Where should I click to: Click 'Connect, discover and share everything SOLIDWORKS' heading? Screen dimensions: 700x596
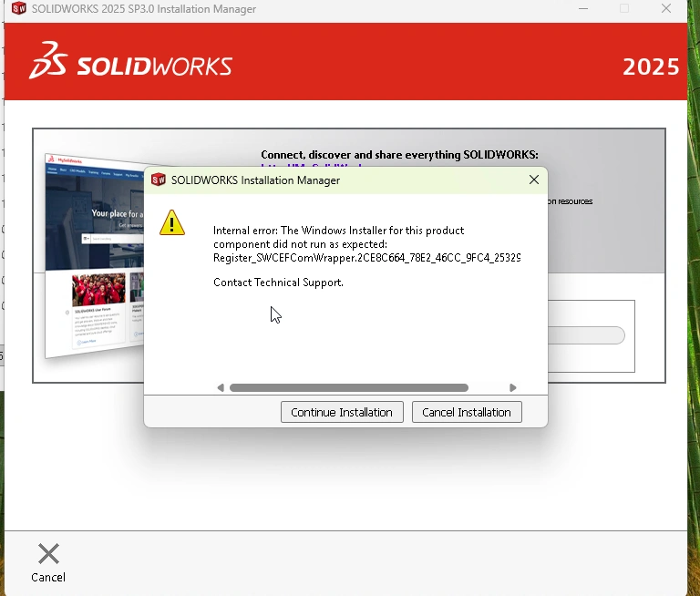click(x=399, y=155)
